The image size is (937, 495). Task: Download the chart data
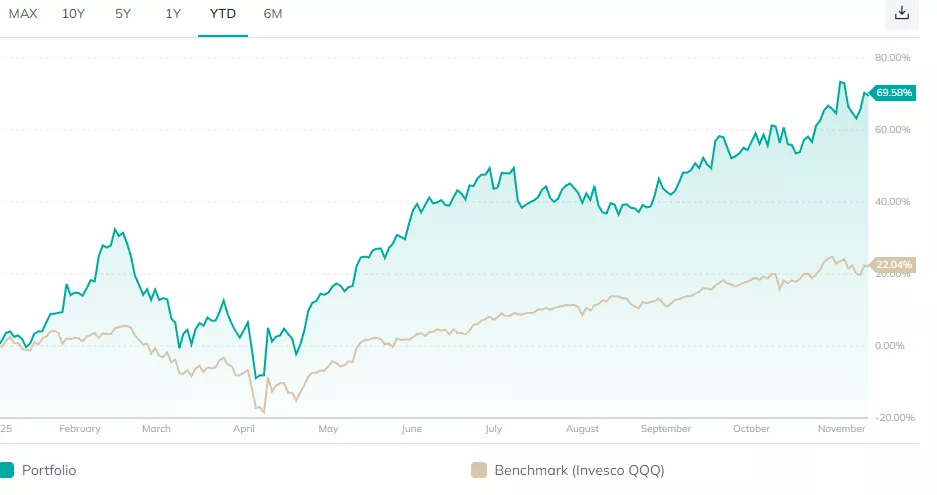click(x=901, y=13)
